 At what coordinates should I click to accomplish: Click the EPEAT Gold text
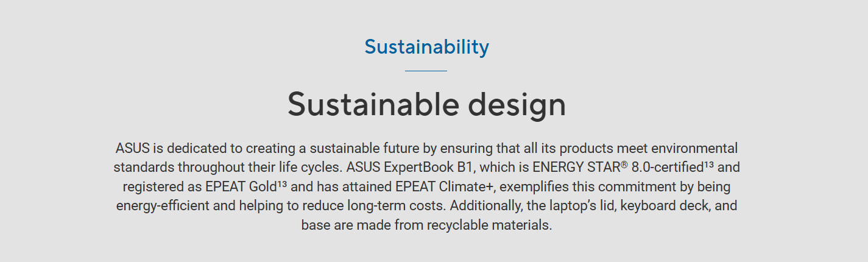[x=242, y=186]
